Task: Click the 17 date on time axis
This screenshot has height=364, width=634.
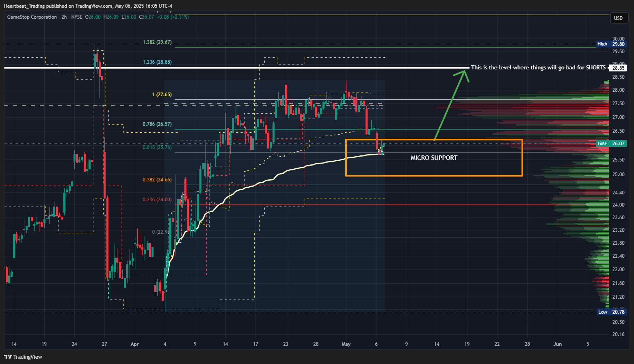Action: (255, 344)
